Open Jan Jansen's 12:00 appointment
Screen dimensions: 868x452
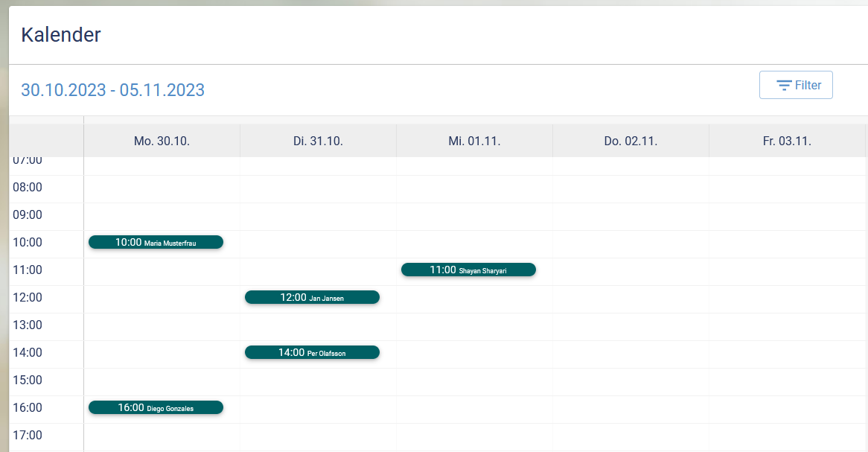(312, 297)
